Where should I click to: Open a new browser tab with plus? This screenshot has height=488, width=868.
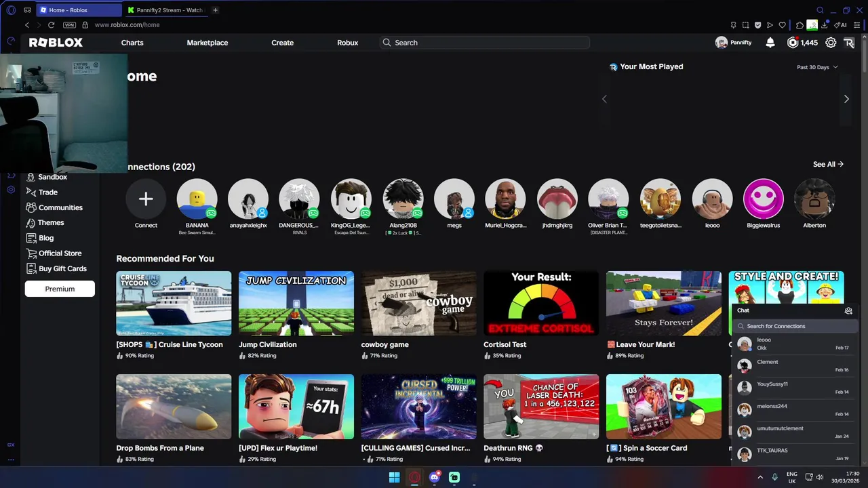click(216, 10)
